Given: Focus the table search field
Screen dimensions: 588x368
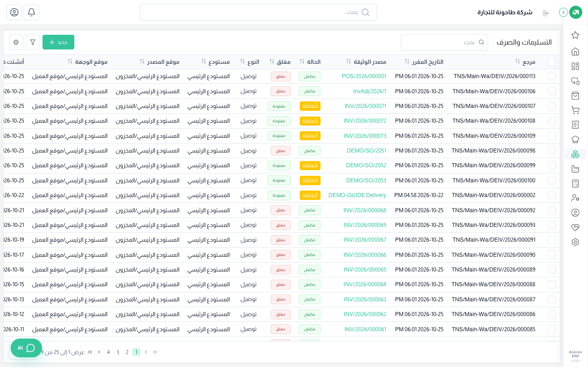Looking at the screenshot, I should tap(444, 42).
